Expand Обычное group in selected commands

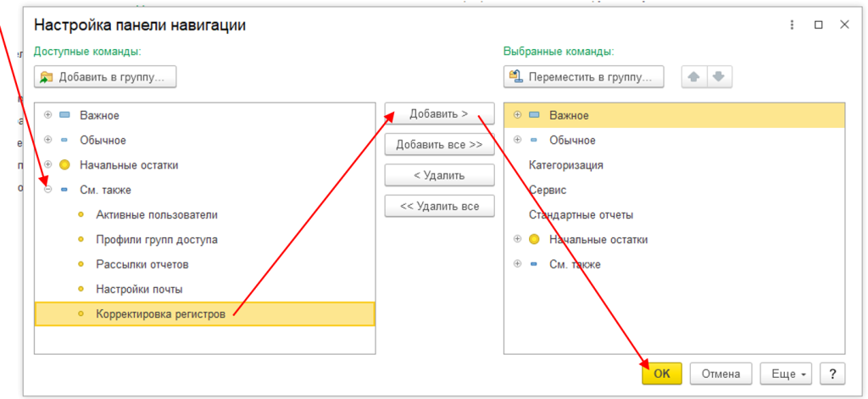(517, 140)
